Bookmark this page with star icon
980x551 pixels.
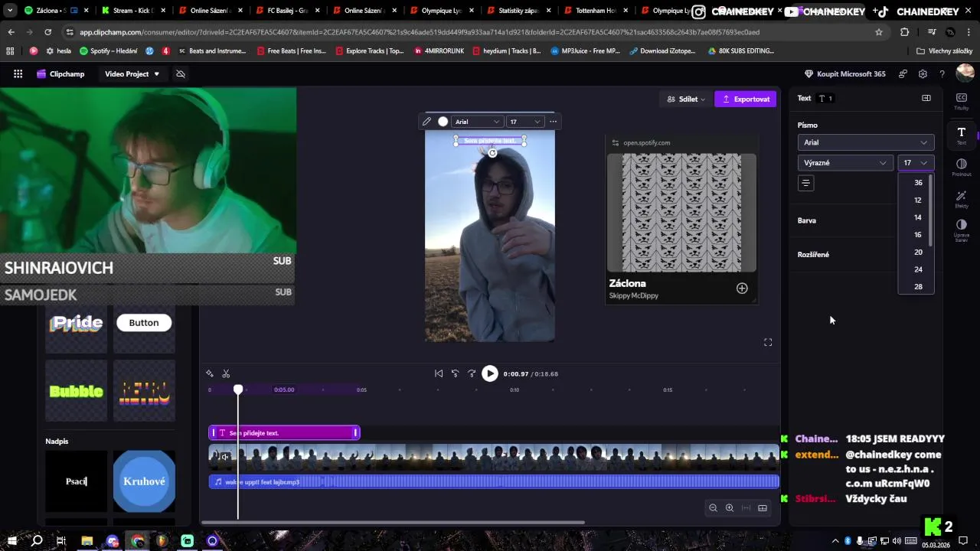click(879, 32)
